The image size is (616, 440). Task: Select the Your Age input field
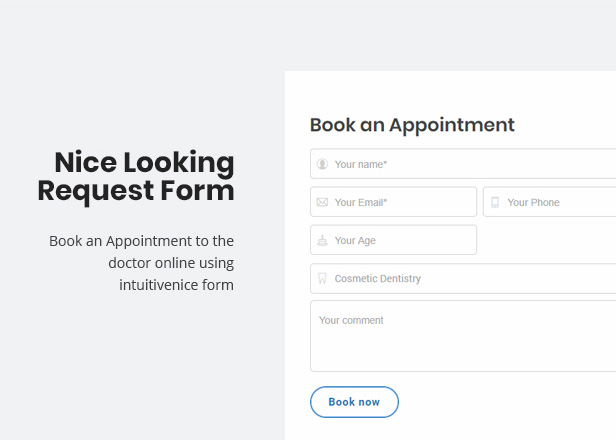(393, 240)
